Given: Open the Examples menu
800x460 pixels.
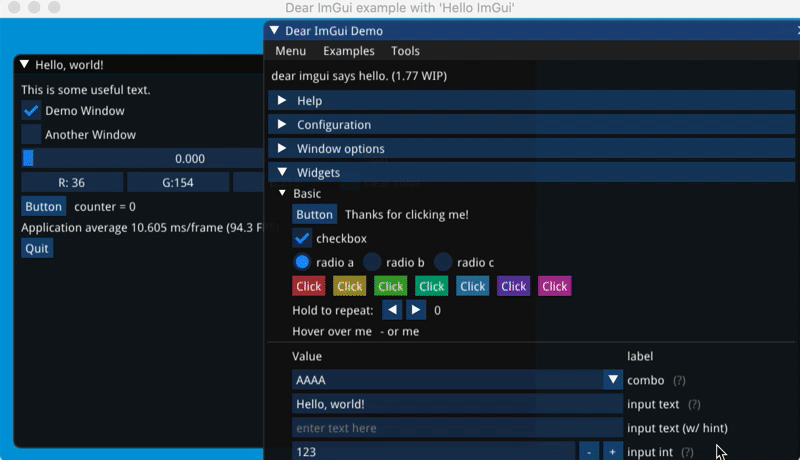Looking at the screenshot, I should pos(348,51).
